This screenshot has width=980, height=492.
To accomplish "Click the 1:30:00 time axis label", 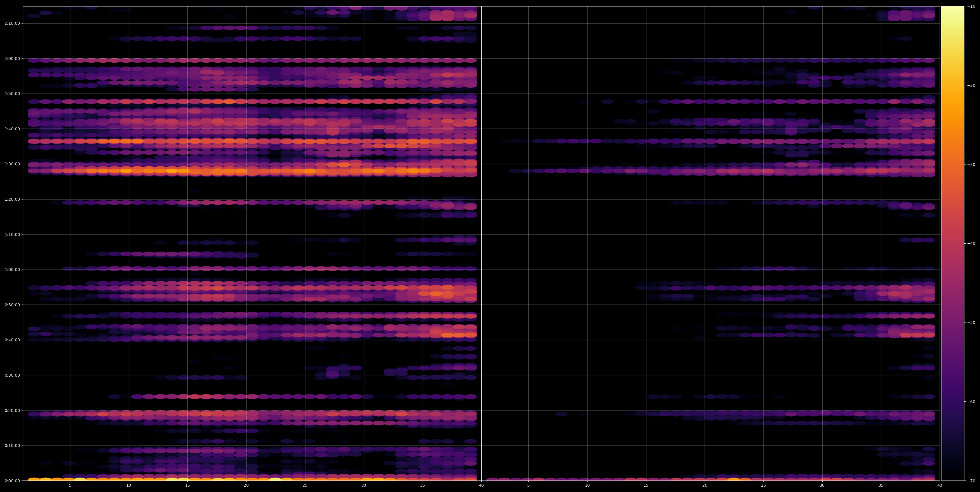I will [12, 164].
